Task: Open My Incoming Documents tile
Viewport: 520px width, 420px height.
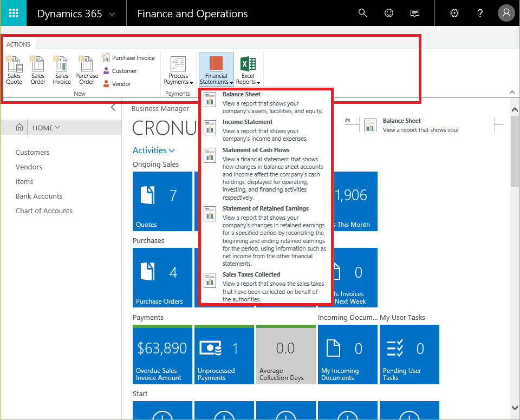Action: pyautogui.click(x=348, y=355)
